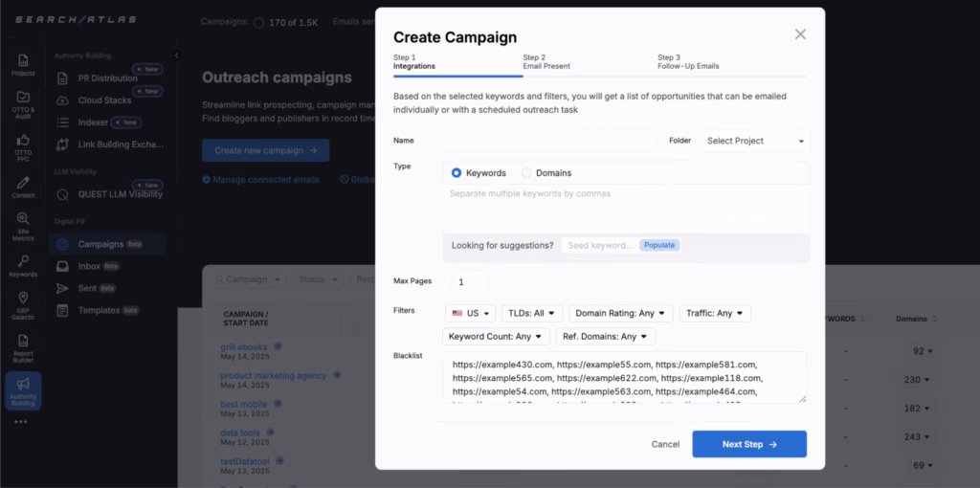The height and width of the screenshot is (488, 980).
Task: Open the Domain Rating filter dropdown
Action: pyautogui.click(x=621, y=313)
